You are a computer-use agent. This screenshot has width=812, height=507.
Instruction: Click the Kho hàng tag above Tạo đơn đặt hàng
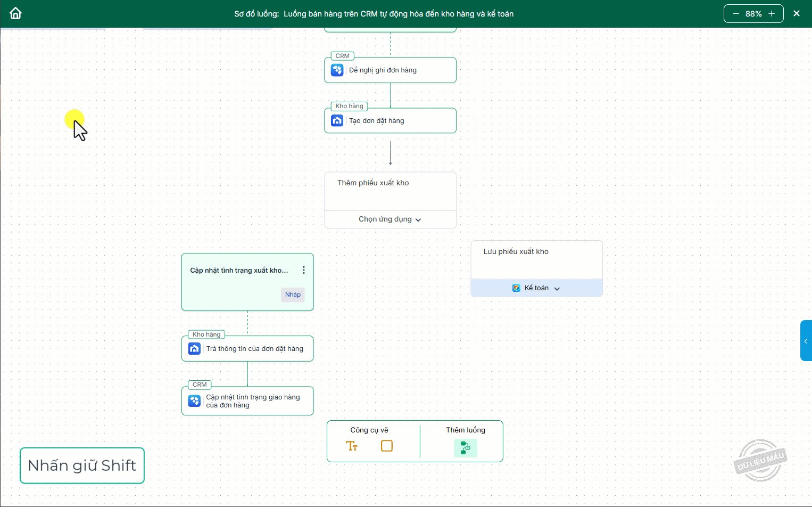[x=349, y=106]
